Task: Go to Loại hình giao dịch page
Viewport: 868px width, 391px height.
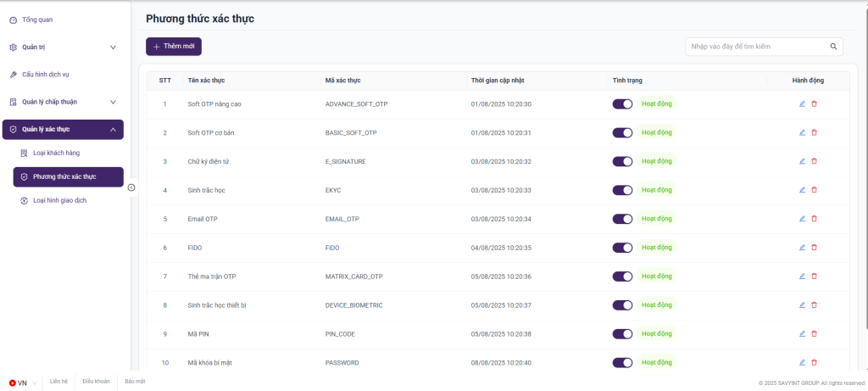Action: click(x=59, y=200)
